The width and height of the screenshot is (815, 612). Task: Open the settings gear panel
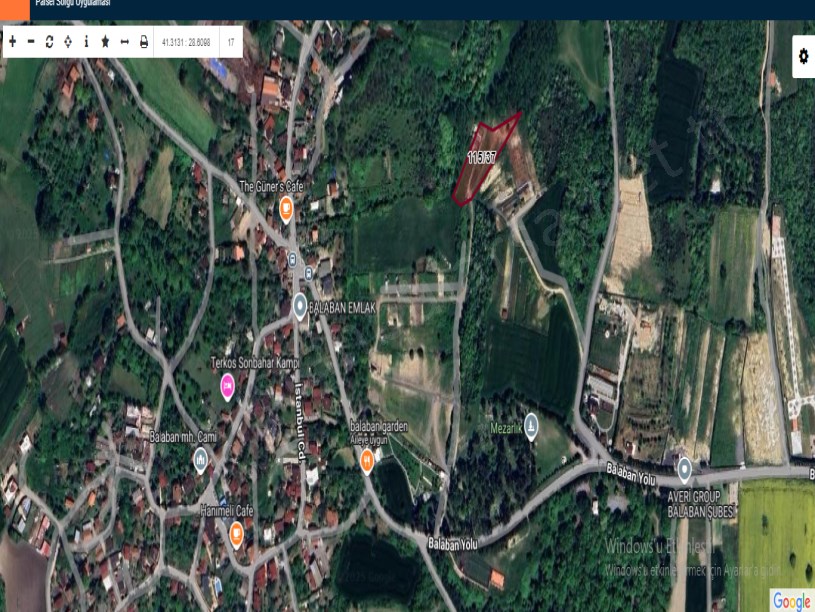pos(802,58)
